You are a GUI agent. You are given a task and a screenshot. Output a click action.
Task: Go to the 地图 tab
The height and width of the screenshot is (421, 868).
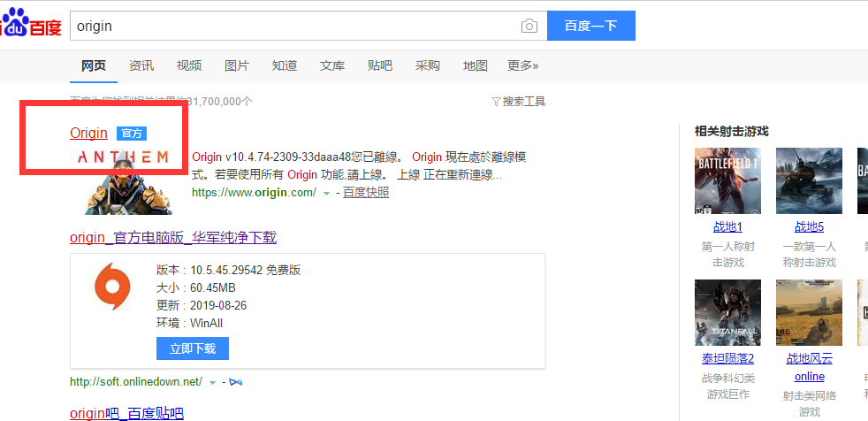tap(476, 65)
